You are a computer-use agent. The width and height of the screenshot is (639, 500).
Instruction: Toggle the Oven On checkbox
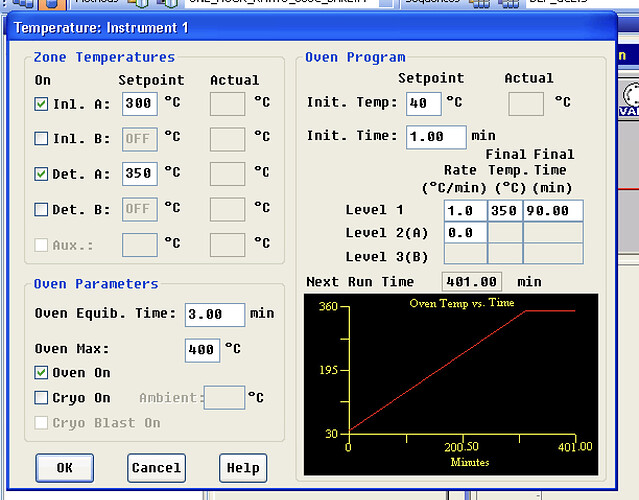(x=41, y=372)
